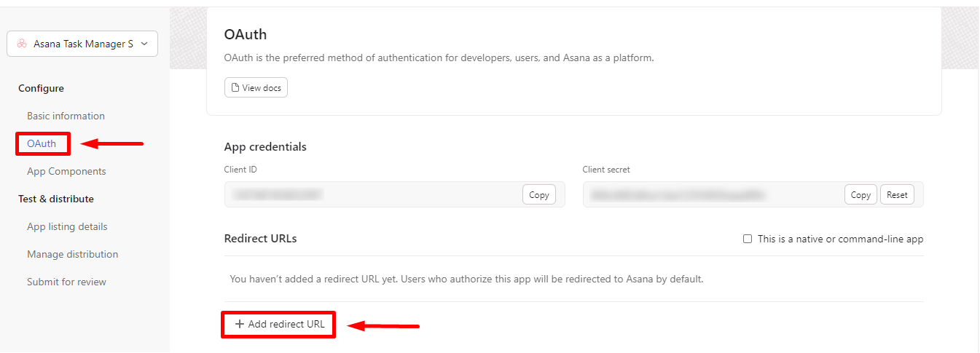Screen dimensions: 980x353
Task: Copy the Client secret
Action: point(861,194)
